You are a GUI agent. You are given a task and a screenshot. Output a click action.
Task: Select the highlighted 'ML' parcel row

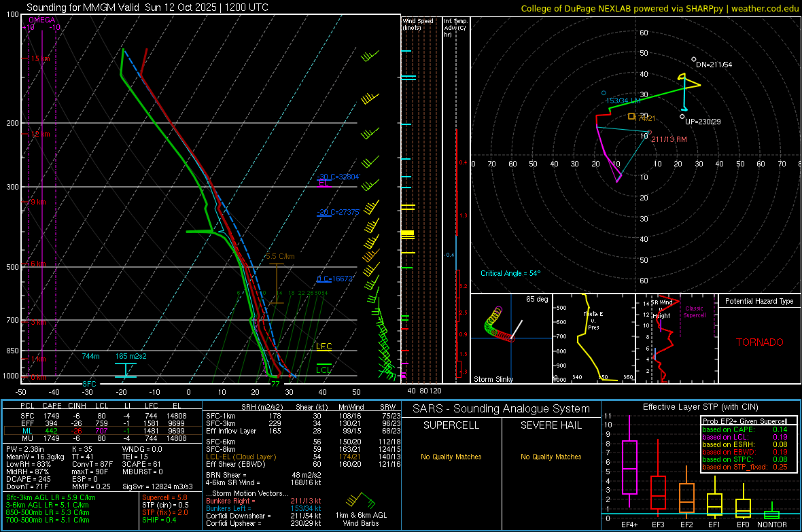tap(103, 431)
